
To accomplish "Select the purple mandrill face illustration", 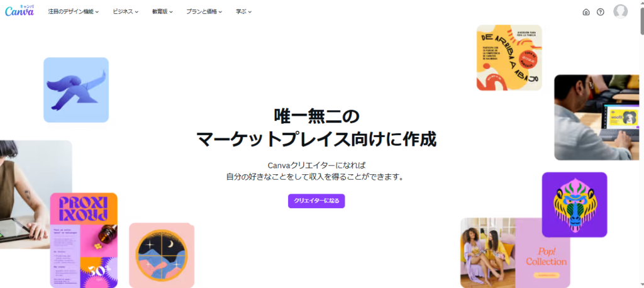I will [x=574, y=204].
